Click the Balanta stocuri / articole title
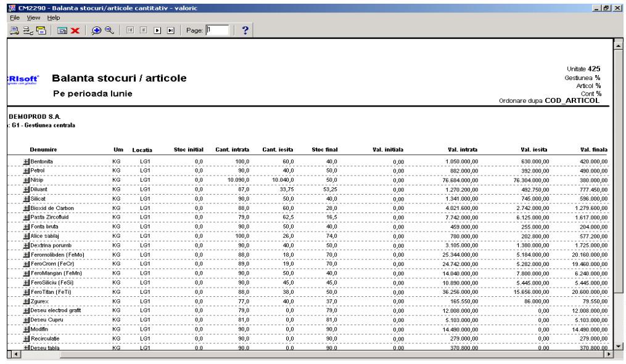 click(x=119, y=78)
